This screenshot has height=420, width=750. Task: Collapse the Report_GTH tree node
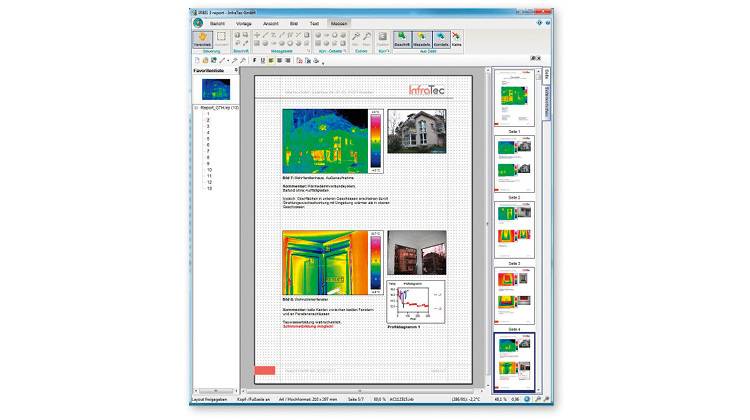(194, 107)
